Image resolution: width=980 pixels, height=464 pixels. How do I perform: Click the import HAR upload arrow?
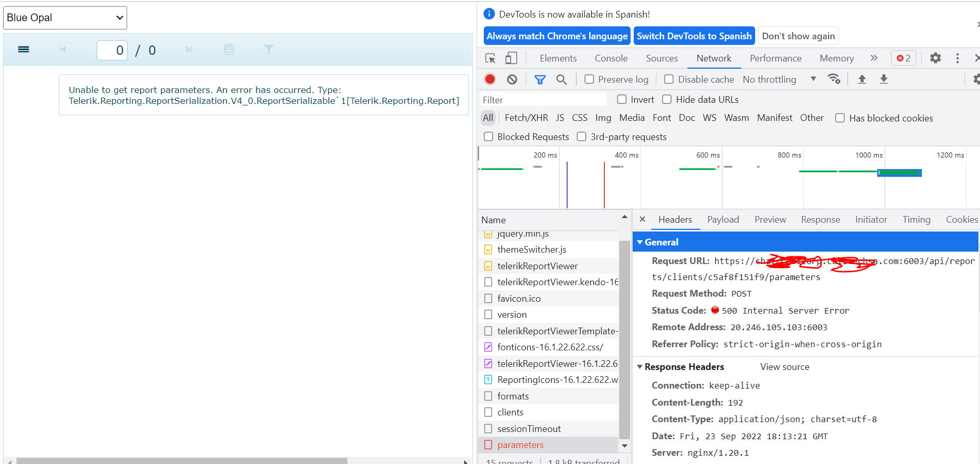point(862,79)
